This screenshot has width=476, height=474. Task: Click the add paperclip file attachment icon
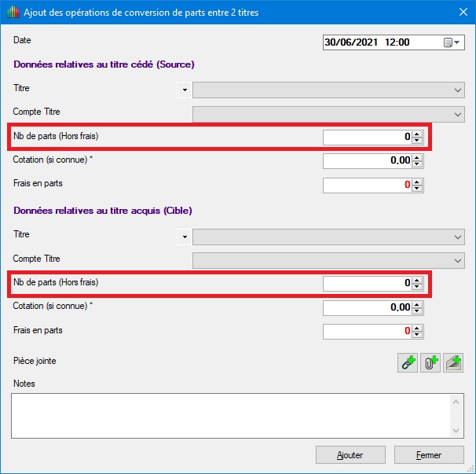430,362
